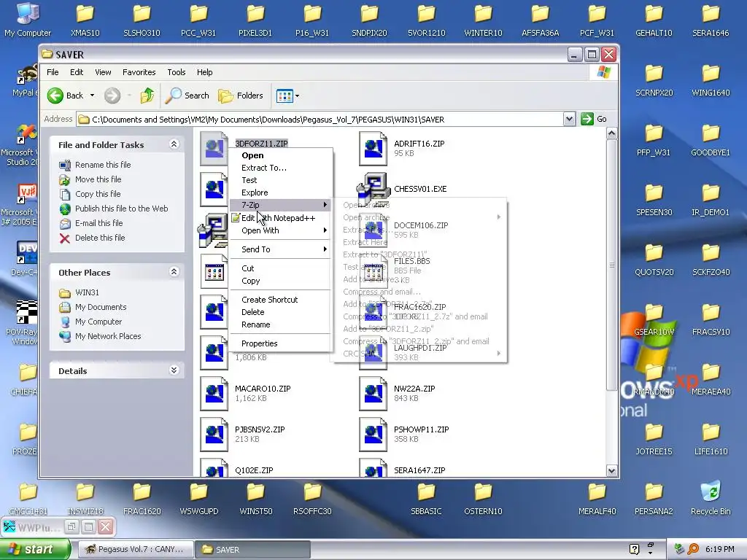Select the CHESSV01.EXE file icon
This screenshot has width=747, height=560.
[373, 189]
